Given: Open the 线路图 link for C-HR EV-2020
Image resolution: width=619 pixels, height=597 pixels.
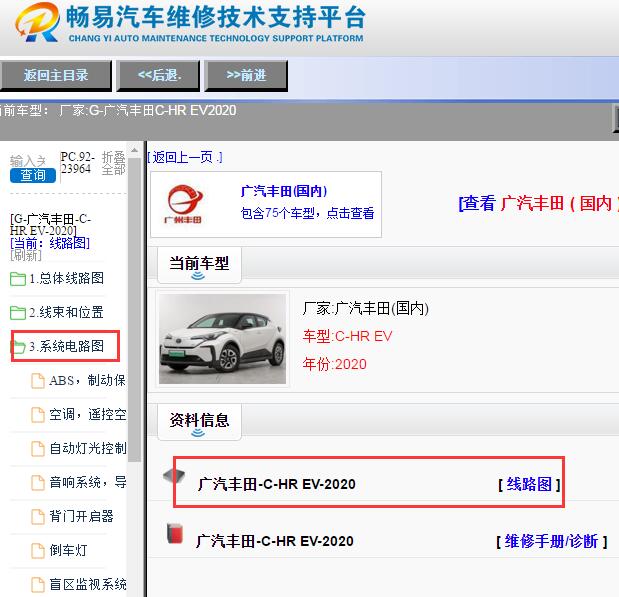Looking at the screenshot, I should coord(529,484).
